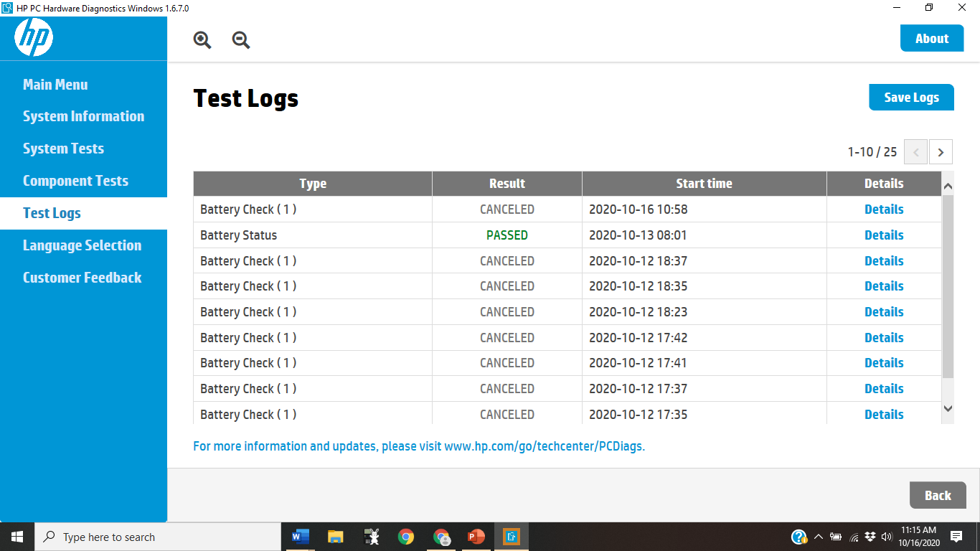This screenshot has height=551, width=980.
Task: Click the Result column header
Action: [x=507, y=184]
